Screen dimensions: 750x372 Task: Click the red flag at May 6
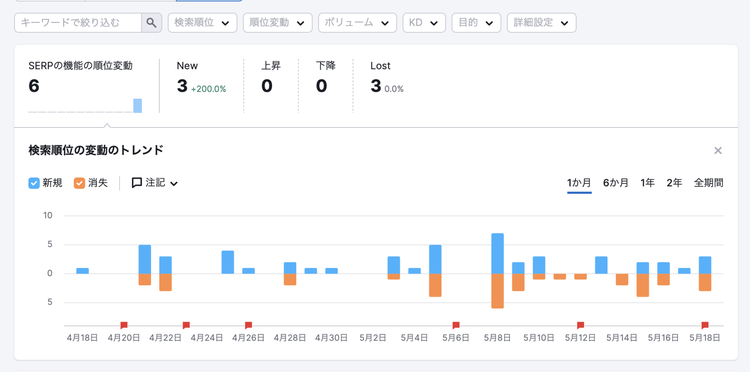[456, 325]
